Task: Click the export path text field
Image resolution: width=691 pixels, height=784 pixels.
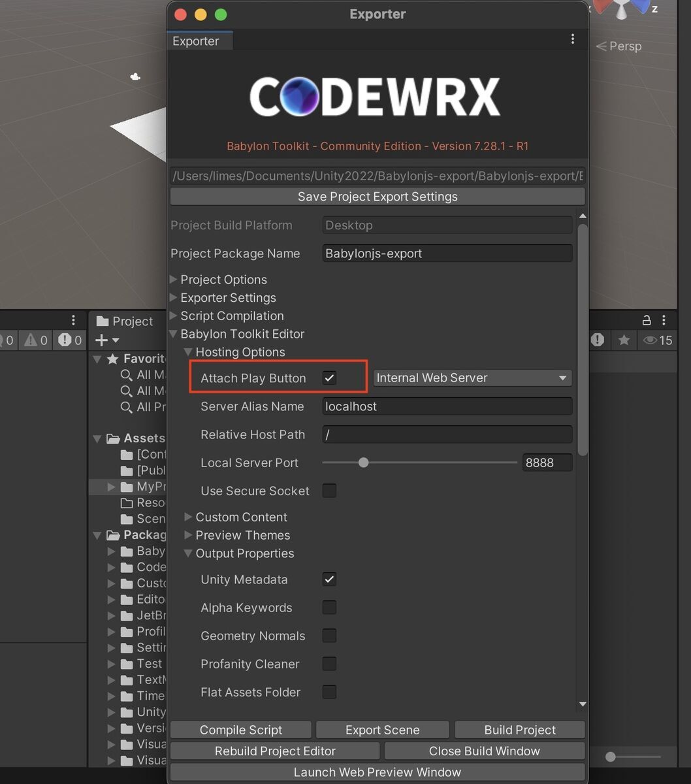Action: pos(378,176)
